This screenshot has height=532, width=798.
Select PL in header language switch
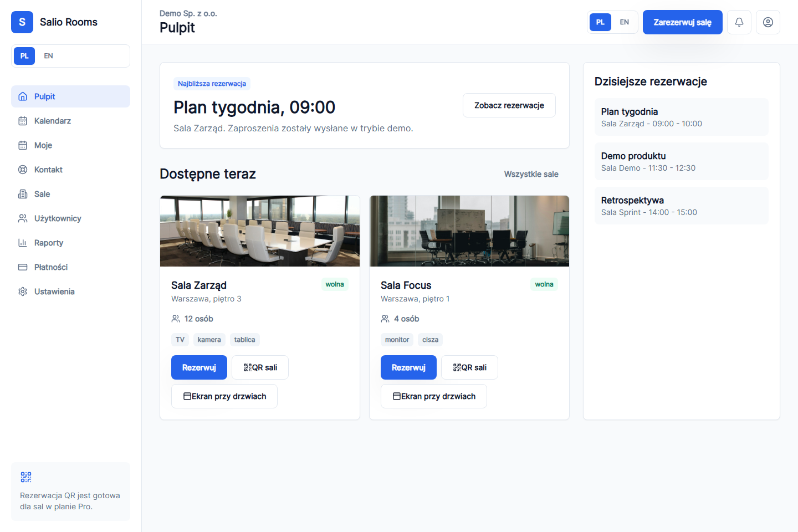point(600,22)
